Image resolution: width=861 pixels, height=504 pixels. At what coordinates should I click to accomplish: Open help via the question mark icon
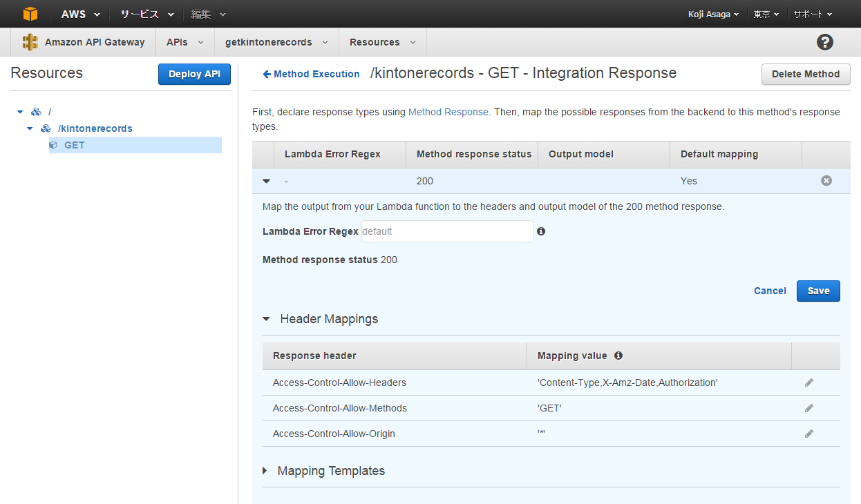pyautogui.click(x=825, y=42)
